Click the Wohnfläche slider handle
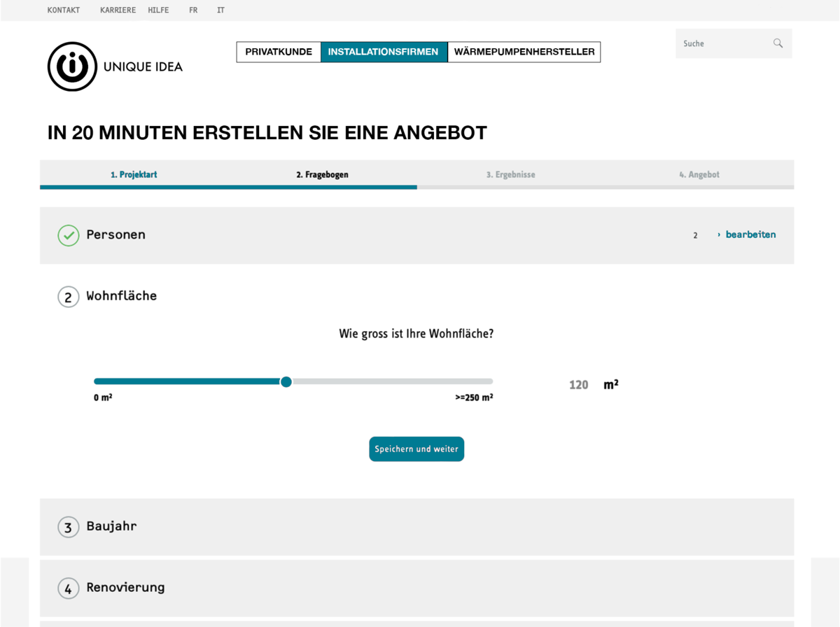This screenshot has width=840, height=627. (x=286, y=381)
